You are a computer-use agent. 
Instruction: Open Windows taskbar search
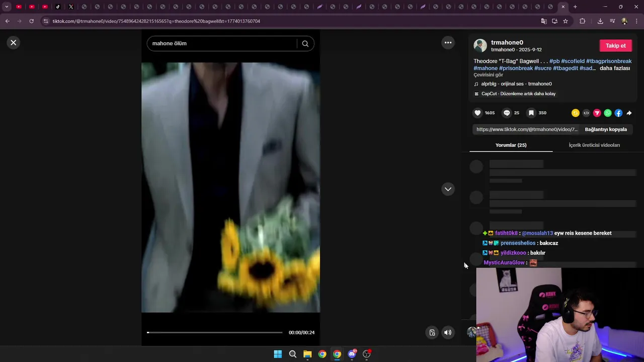292,354
